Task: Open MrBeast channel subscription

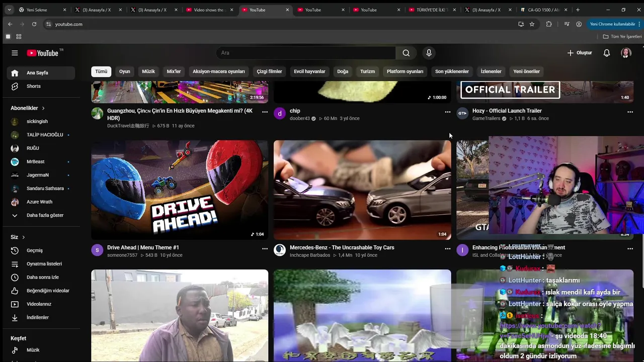Action: 41,161
